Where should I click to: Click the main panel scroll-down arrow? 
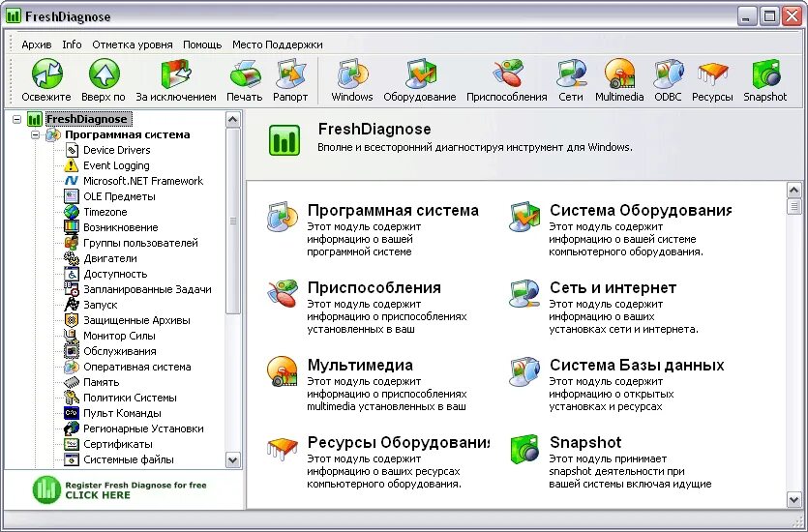[x=794, y=499]
